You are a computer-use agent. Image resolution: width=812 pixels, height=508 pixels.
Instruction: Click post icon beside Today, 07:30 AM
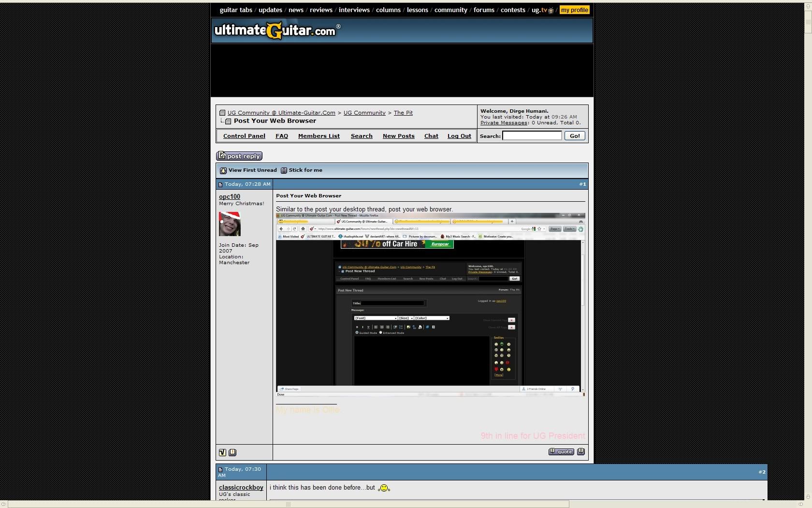click(220, 469)
